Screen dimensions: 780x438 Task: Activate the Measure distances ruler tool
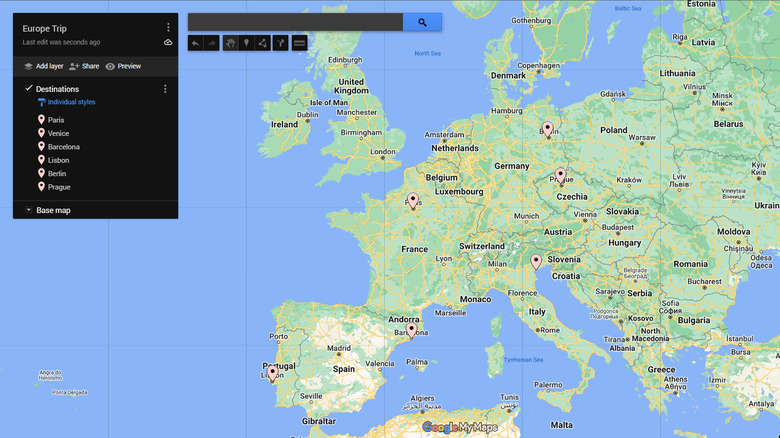click(x=299, y=43)
